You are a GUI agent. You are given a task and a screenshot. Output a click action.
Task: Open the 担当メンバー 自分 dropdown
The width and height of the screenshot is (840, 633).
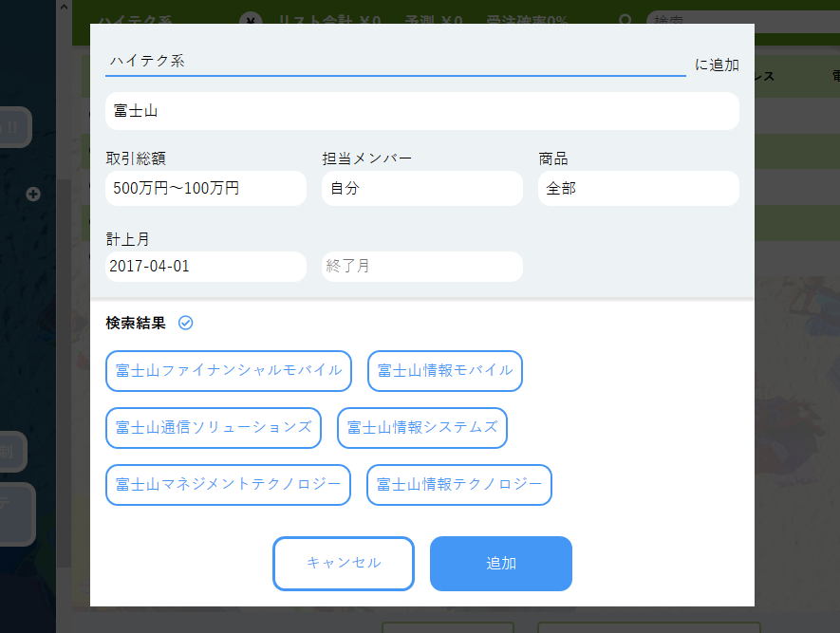[422, 189]
